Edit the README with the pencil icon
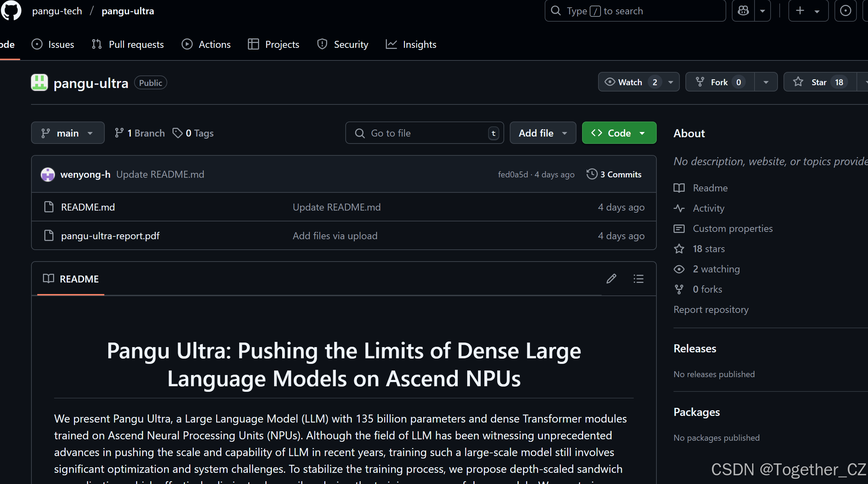 [611, 278]
